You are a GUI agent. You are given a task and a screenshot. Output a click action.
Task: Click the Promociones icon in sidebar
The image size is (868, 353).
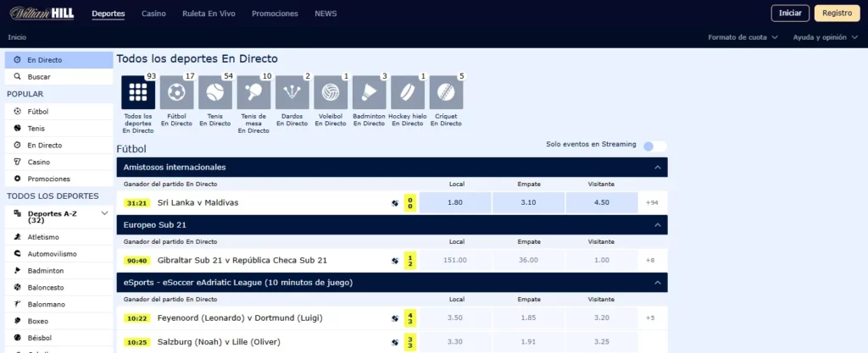17,179
